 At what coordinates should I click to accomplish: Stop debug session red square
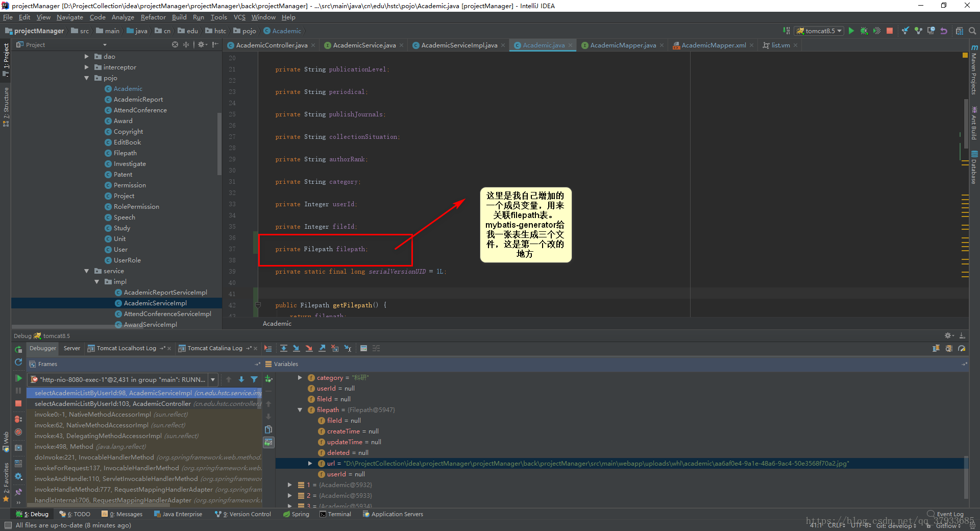coord(18,403)
